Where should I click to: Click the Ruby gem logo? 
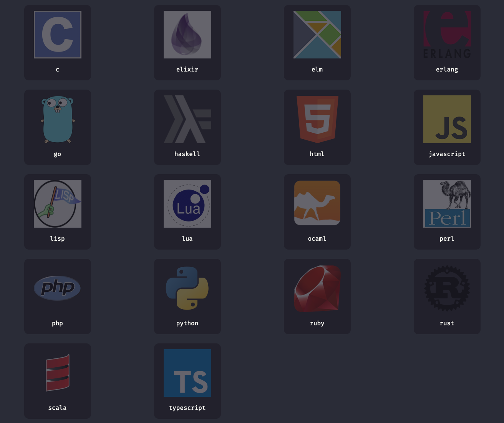pyautogui.click(x=317, y=288)
